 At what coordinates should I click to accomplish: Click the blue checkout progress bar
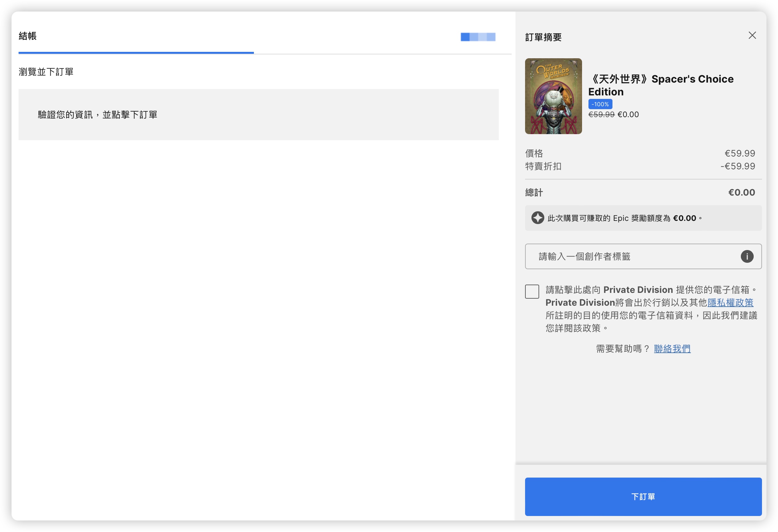coord(136,53)
